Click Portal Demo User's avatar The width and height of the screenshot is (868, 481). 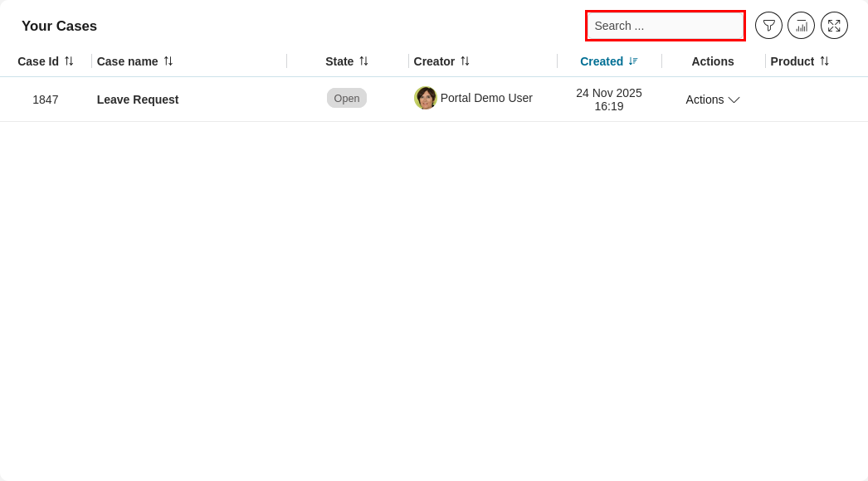(426, 98)
